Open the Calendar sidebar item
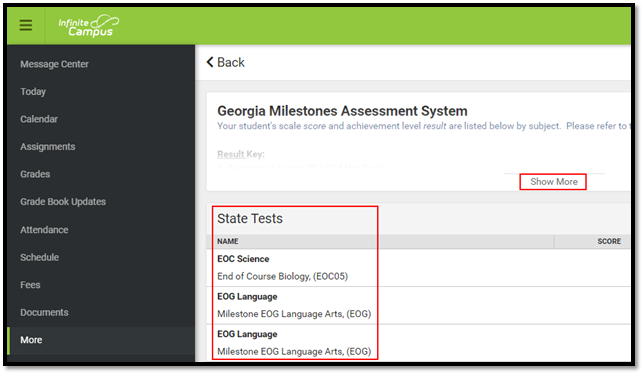 [x=39, y=119]
